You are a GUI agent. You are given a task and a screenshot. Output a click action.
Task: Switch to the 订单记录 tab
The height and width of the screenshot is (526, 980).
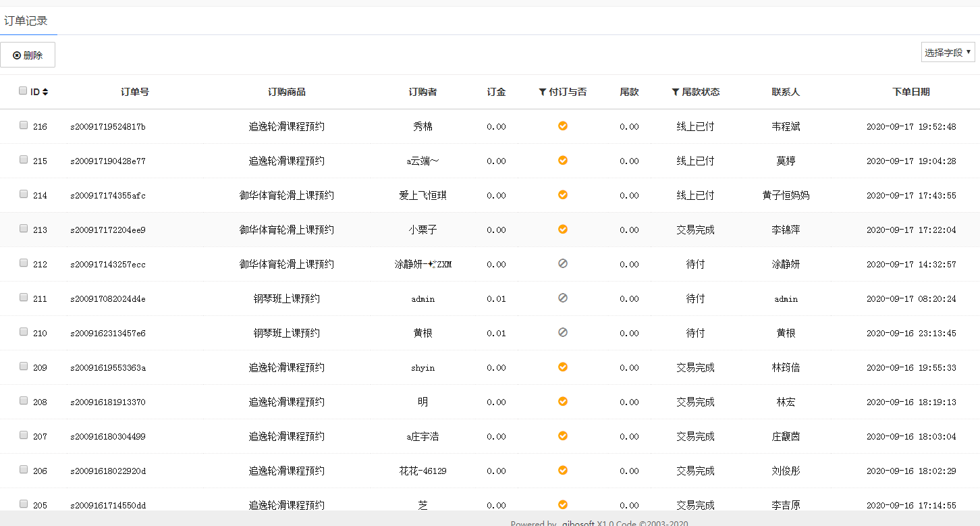(x=26, y=21)
